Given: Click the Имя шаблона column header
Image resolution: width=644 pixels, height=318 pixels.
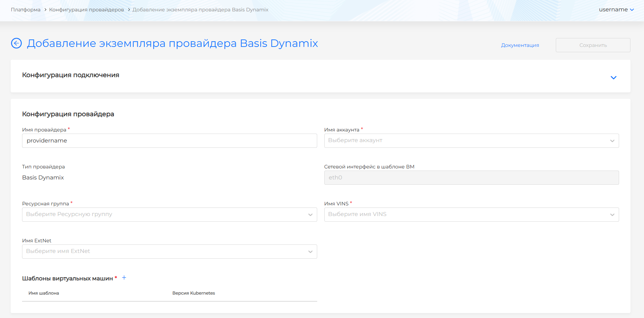Looking at the screenshot, I should pyautogui.click(x=44, y=293).
